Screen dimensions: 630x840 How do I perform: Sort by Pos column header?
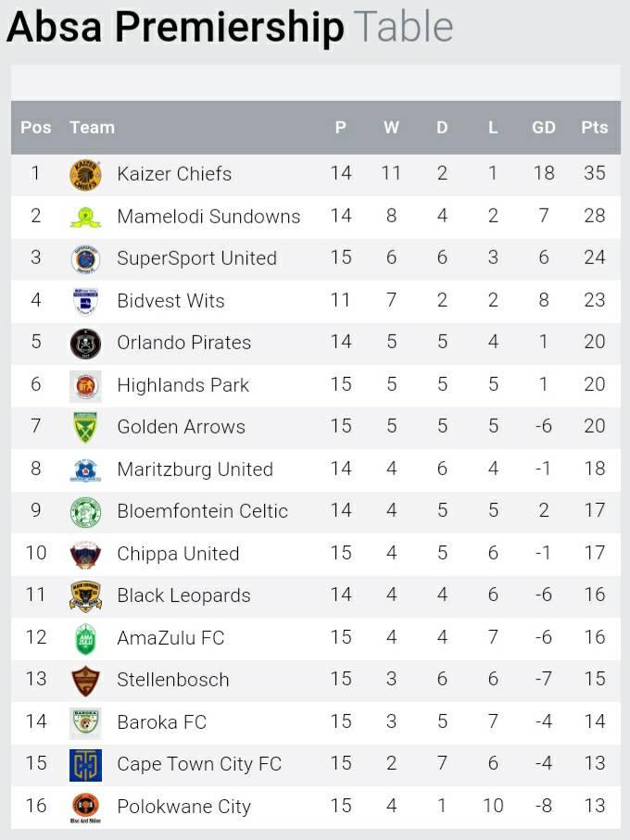(36, 128)
